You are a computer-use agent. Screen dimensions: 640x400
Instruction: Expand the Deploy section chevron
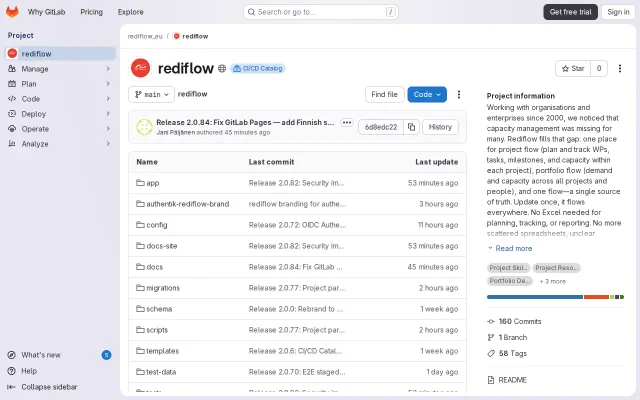pyautogui.click(x=108, y=113)
